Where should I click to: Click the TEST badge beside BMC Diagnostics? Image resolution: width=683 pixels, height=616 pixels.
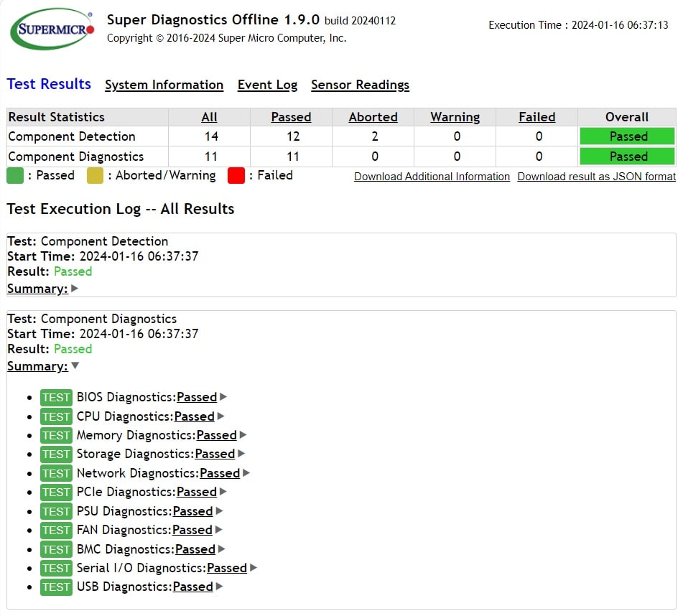pos(56,549)
